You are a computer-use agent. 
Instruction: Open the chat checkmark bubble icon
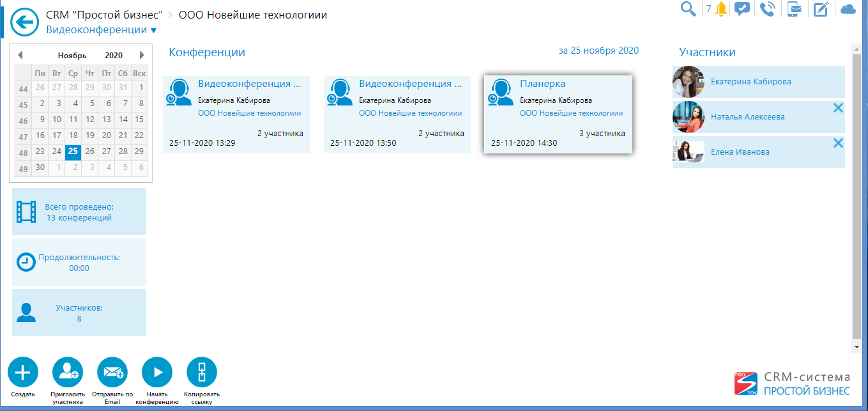pyautogui.click(x=742, y=9)
